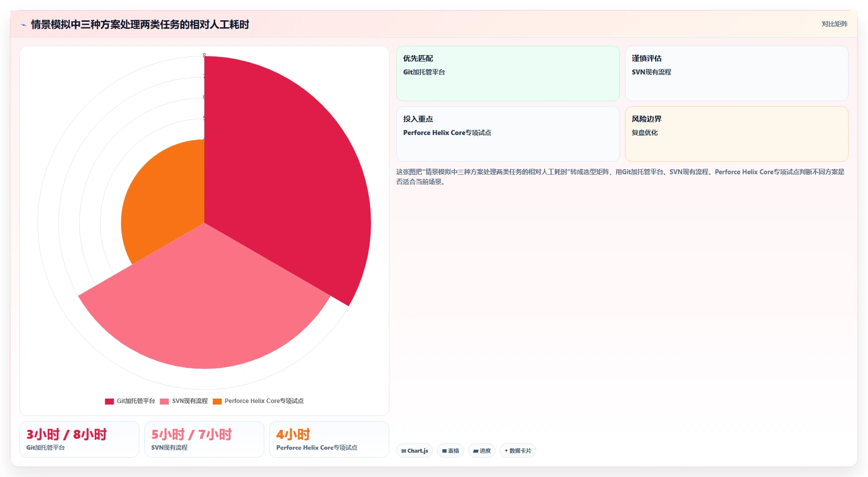Click the 复盘优化 text in 风险边界 card
This screenshot has height=477, width=868.
coord(645,133)
